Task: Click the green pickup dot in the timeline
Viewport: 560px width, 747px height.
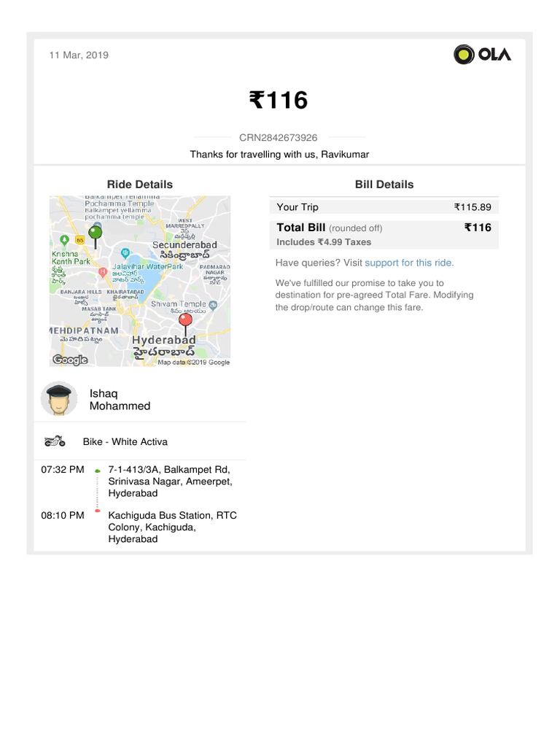Action: coord(98,471)
